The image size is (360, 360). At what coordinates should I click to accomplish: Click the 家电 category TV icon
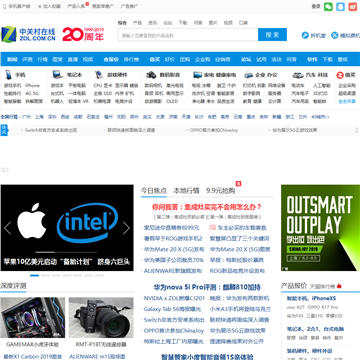click(x=197, y=75)
